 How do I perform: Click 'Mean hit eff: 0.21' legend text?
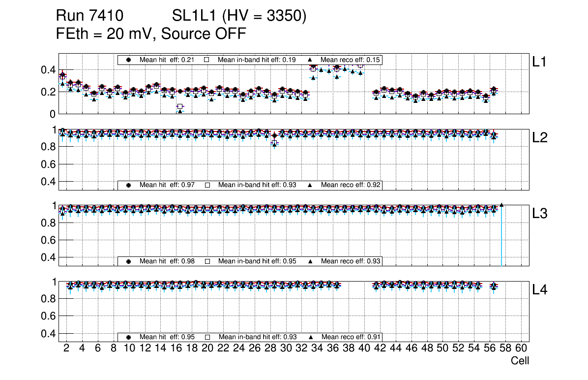tap(167, 60)
